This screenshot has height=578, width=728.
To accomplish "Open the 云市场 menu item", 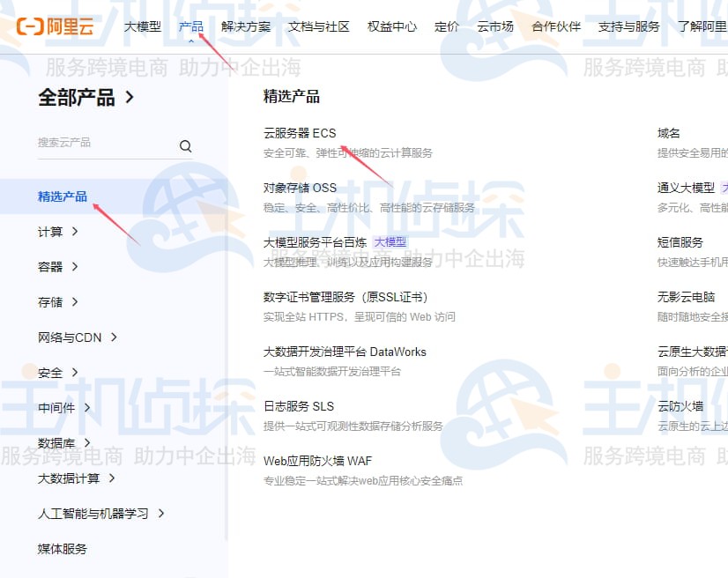I will click(x=494, y=26).
